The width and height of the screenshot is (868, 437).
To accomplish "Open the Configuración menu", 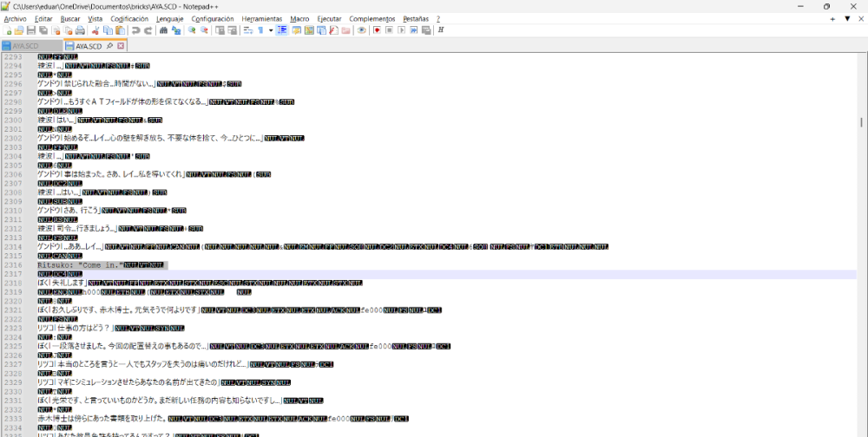I will click(x=213, y=19).
